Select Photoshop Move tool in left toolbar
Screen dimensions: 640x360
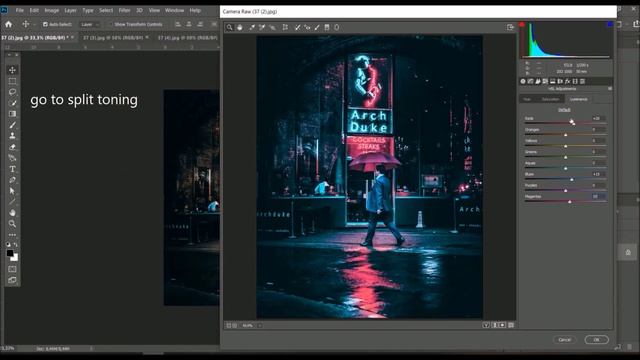tap(12, 70)
